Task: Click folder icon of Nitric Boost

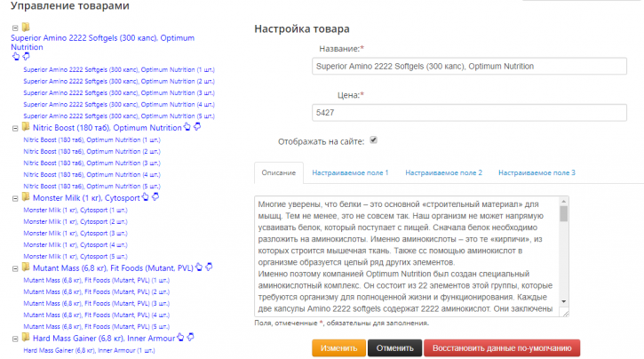Action: click(x=26, y=127)
